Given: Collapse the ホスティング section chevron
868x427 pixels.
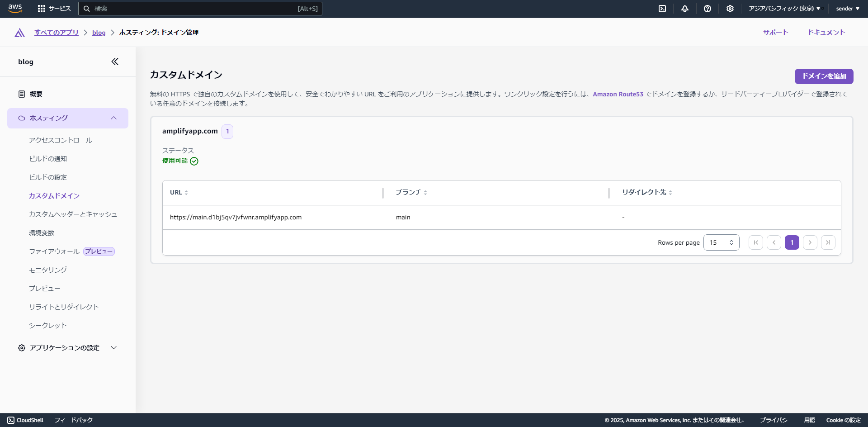Looking at the screenshot, I should tap(114, 118).
